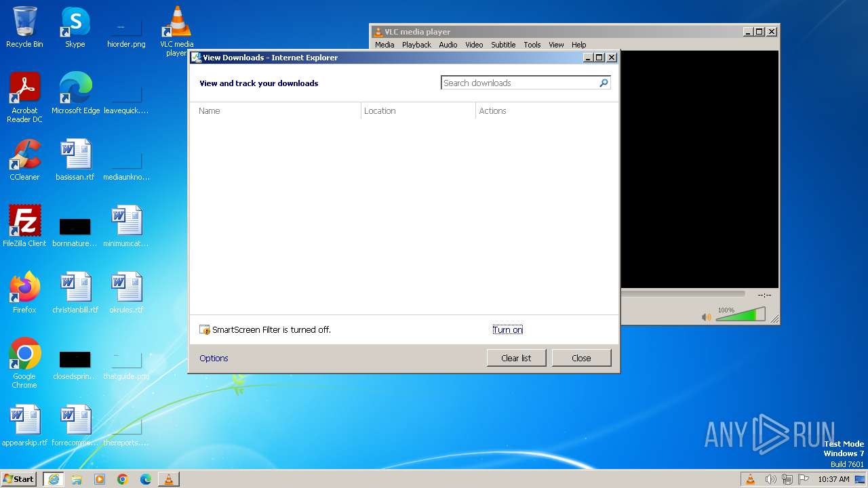Launch Firefox from the desktop

coord(24,293)
